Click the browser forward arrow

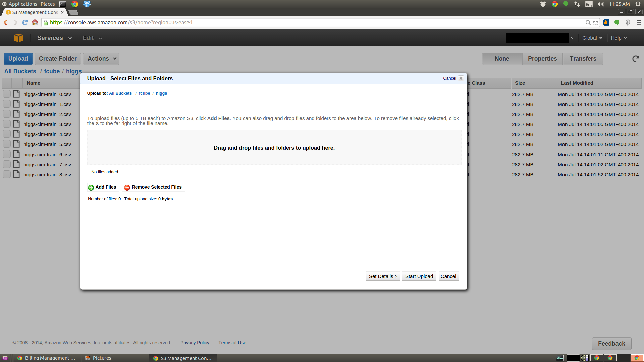(15, 22)
